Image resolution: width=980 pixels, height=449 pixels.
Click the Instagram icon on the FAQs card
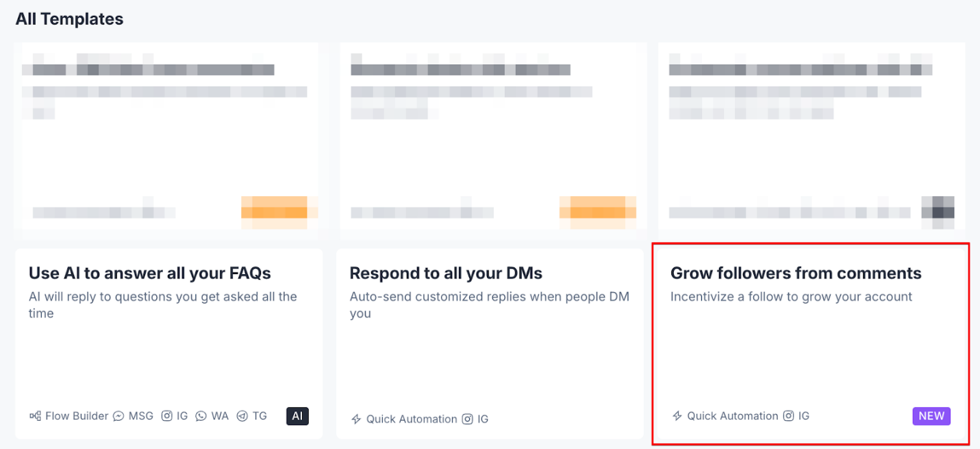coord(166,416)
